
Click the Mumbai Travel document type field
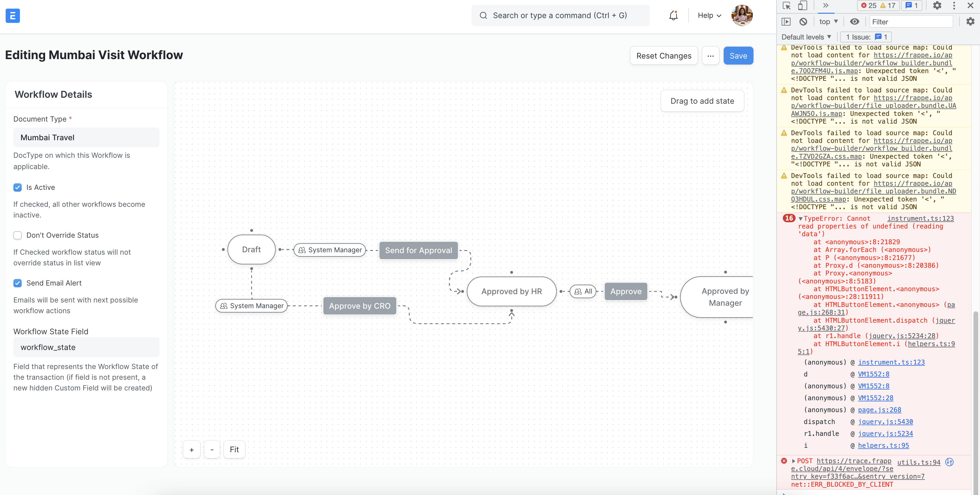click(x=86, y=138)
